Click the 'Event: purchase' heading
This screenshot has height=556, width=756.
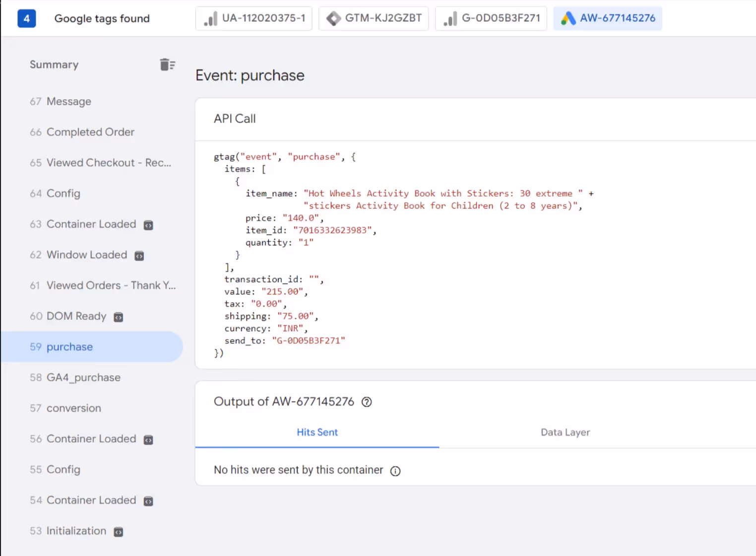pos(250,75)
